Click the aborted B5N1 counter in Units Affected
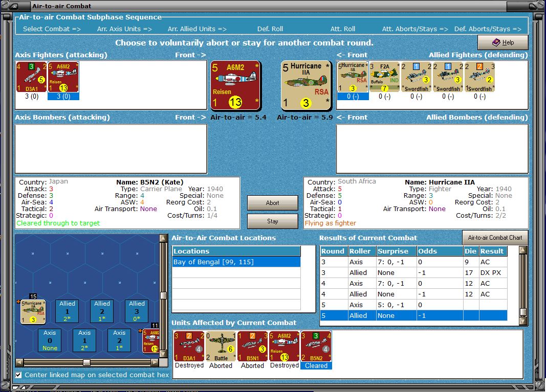The height and width of the screenshot is (392, 546). pos(252,347)
